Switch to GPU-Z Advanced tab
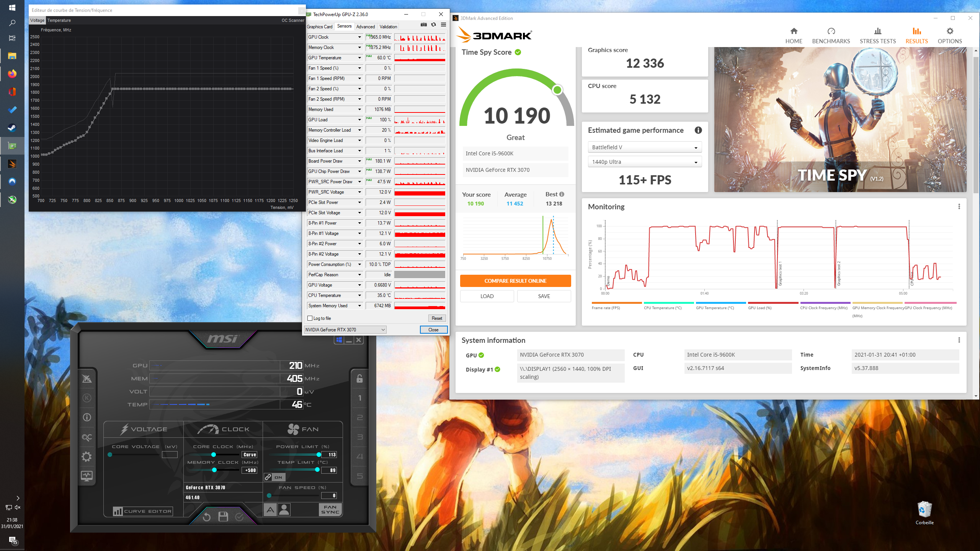The height and width of the screenshot is (551, 980). 365,26
